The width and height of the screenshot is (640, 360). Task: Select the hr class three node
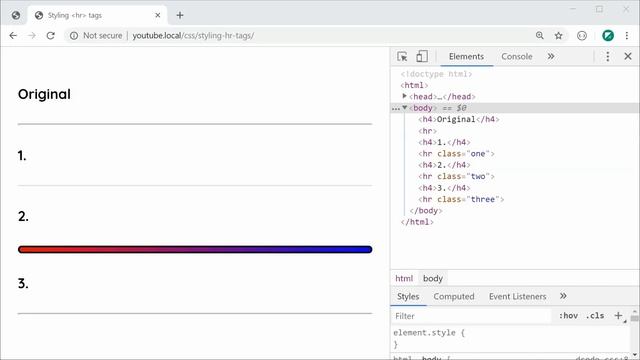[461, 200]
